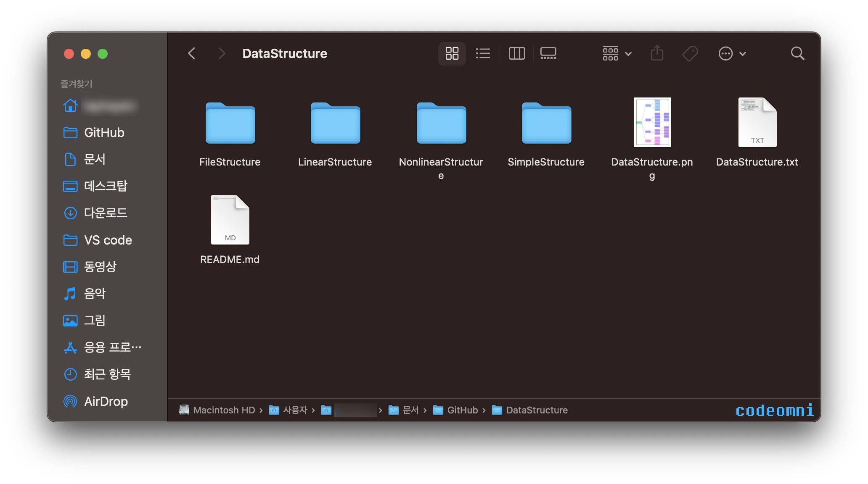868x484 pixels.
Task: Select DataStructure.png thumbnail
Action: click(x=652, y=122)
